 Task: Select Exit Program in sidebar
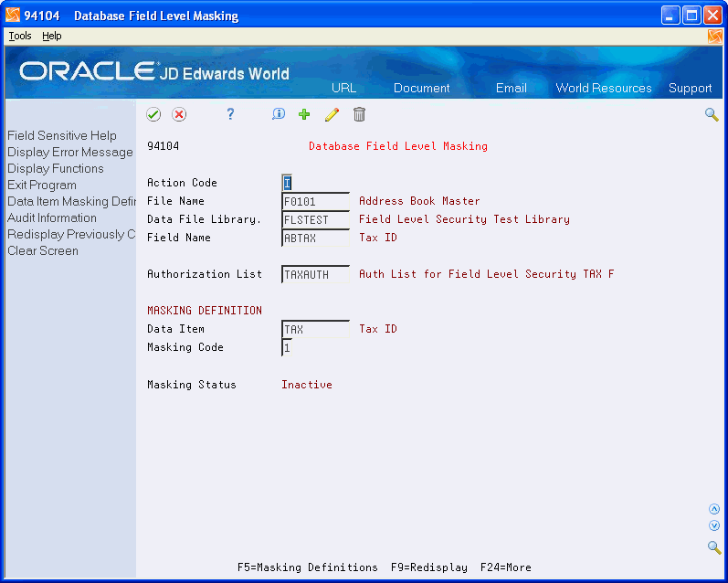coord(42,185)
